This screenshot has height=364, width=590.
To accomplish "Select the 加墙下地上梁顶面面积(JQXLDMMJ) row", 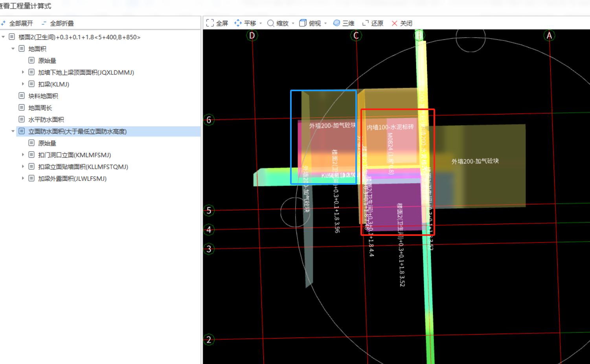I will pos(86,72).
